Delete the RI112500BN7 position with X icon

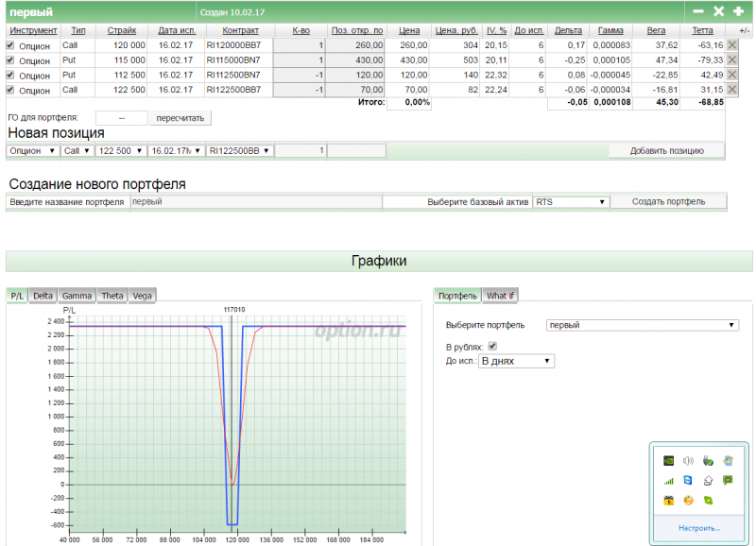(x=731, y=75)
